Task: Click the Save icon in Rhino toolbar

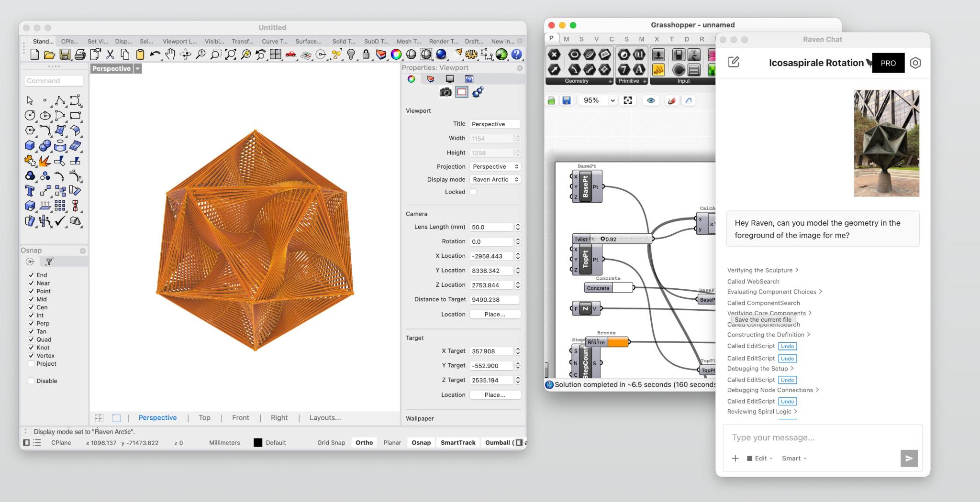Action: tap(65, 55)
